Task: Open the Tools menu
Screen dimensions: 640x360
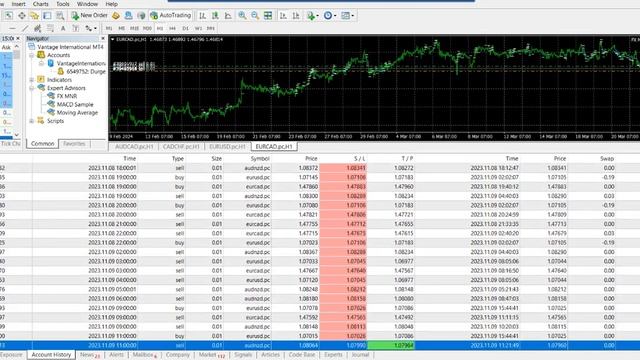Action: [x=62, y=4]
